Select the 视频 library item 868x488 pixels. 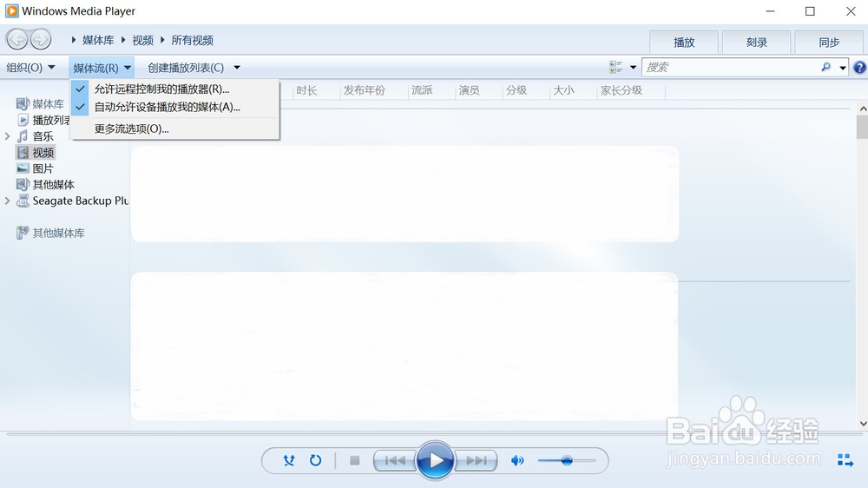(36, 152)
